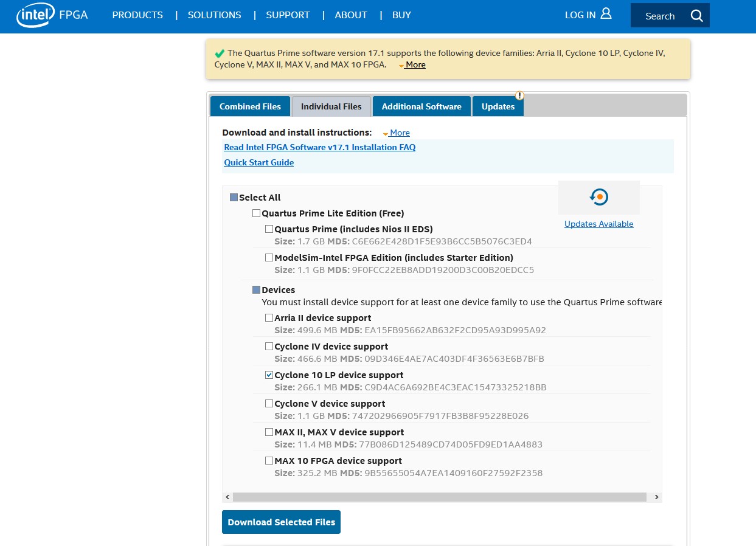Click Updates Available link
756x546 pixels.
(x=599, y=224)
